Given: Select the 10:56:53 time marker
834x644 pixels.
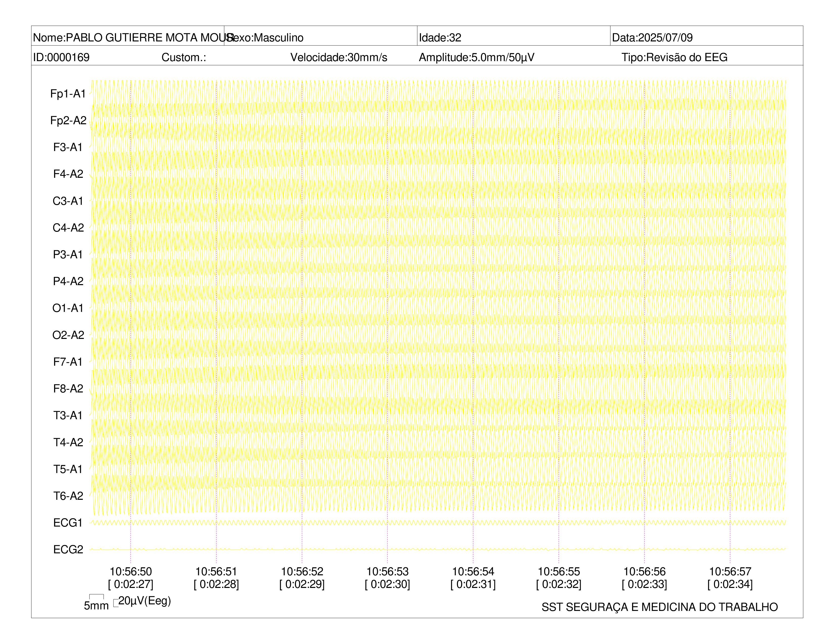Looking at the screenshot, I should coord(388,572).
